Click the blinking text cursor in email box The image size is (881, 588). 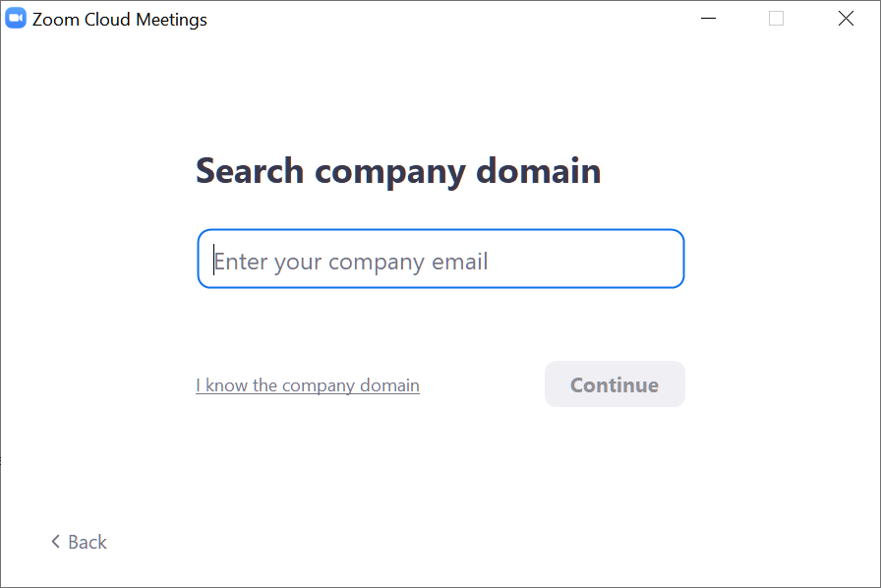[213, 260]
